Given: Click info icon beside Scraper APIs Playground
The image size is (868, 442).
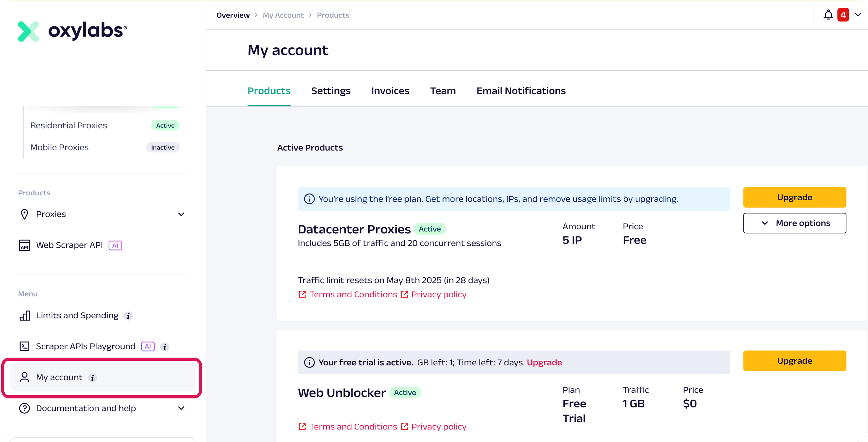Looking at the screenshot, I should click(x=164, y=347).
